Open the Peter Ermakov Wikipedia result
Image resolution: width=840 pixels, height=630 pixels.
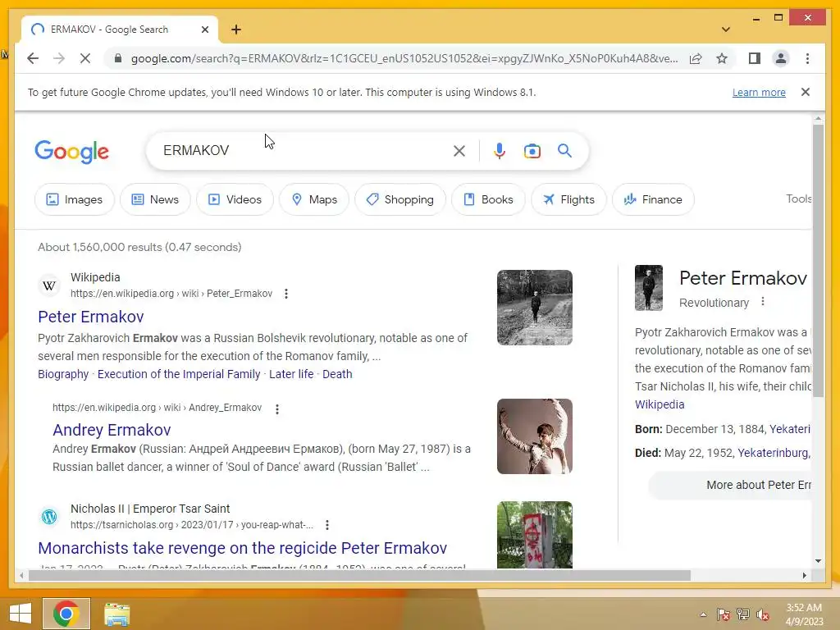tap(90, 317)
